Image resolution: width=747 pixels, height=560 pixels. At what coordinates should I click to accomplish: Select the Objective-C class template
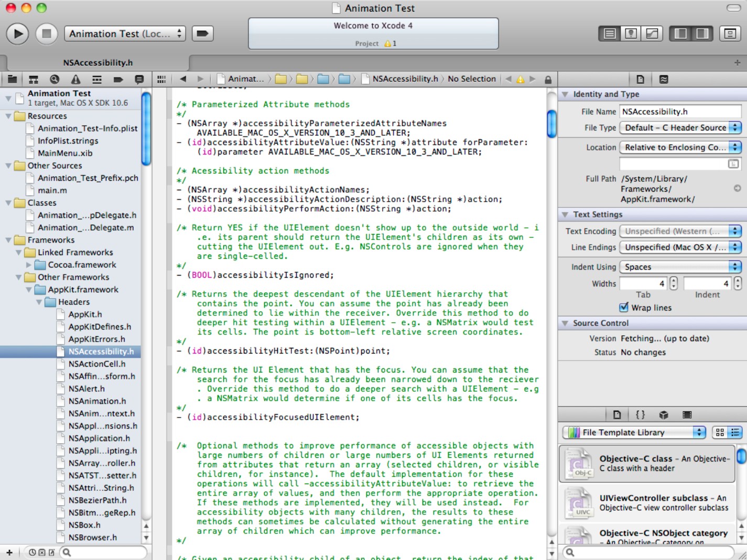(647, 464)
